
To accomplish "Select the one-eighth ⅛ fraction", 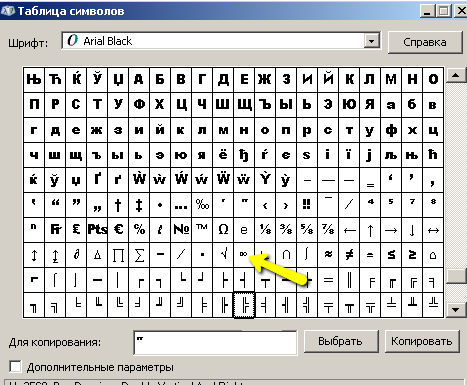I will 265,230.
